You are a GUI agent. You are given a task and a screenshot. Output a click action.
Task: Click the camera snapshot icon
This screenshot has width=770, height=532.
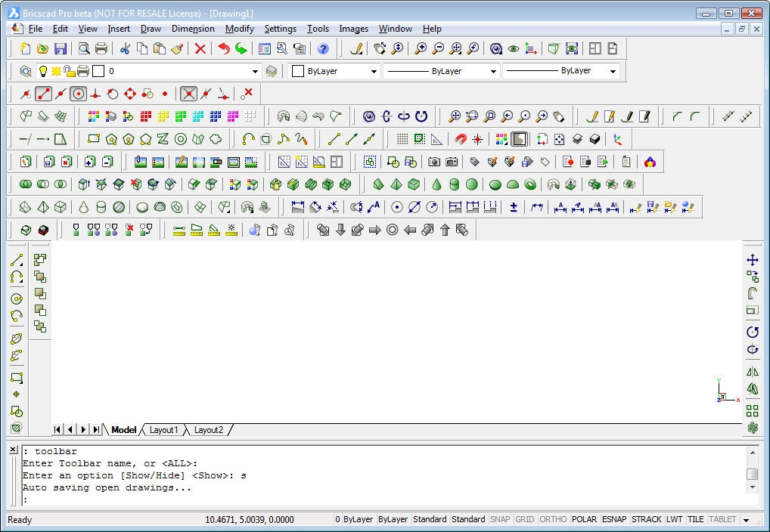point(433,162)
